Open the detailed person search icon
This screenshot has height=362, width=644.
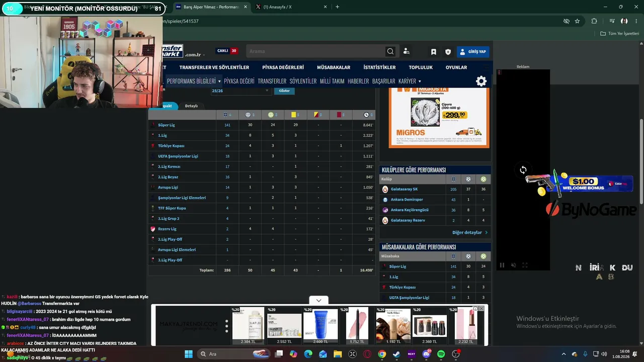click(x=407, y=51)
